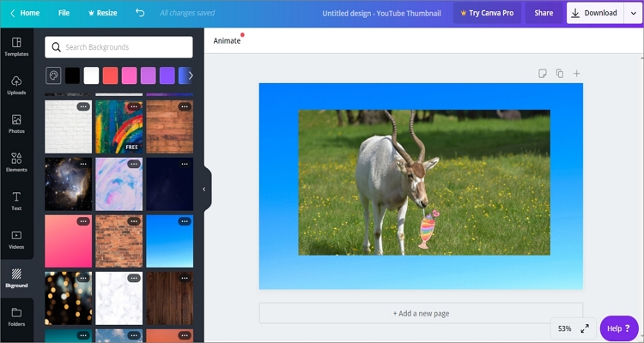This screenshot has width=644, height=343.
Task: Go back to Home
Action: (x=25, y=13)
